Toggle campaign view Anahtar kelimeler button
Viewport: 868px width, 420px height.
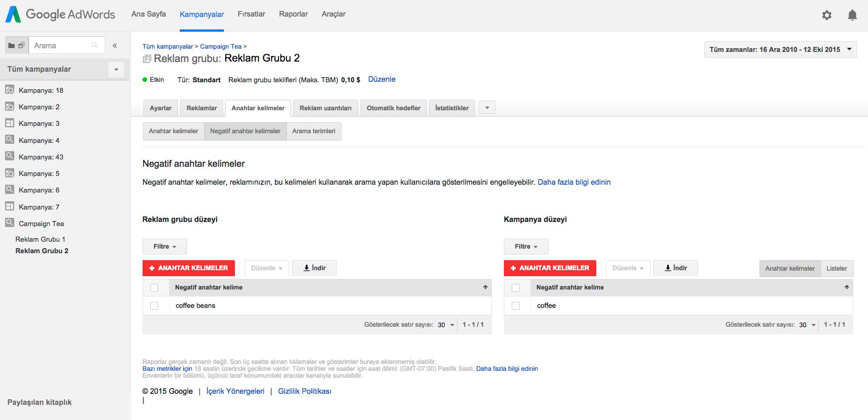coord(790,268)
